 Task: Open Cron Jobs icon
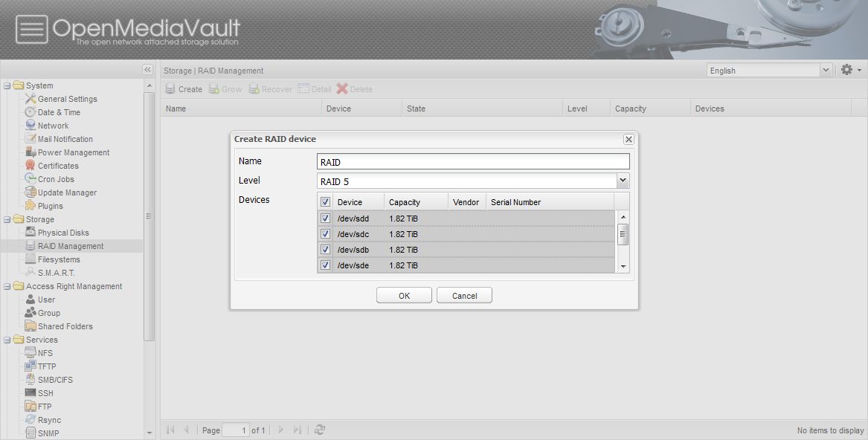coord(30,179)
